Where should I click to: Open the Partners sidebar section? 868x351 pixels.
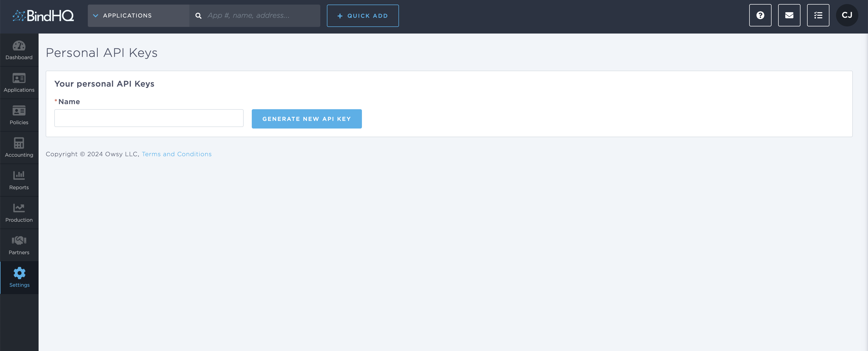coord(19,245)
